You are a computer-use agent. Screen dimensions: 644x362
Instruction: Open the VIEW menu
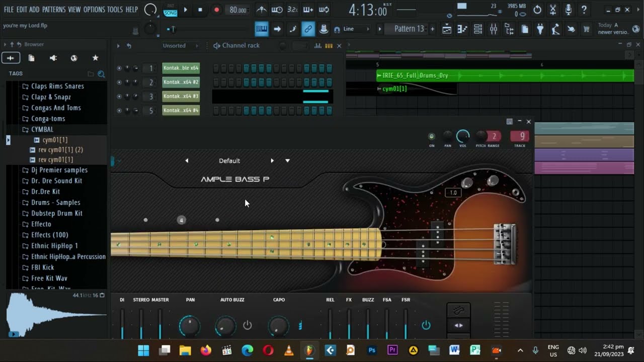[x=74, y=10]
